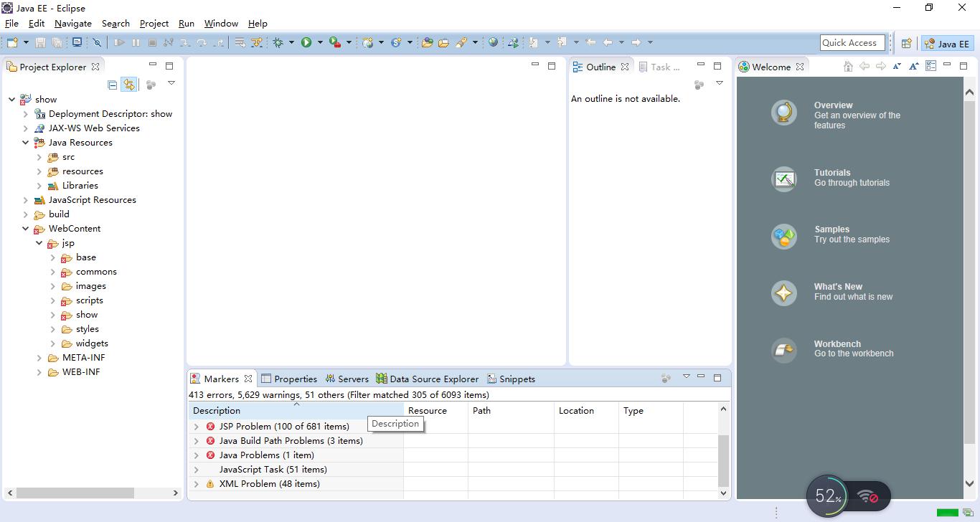This screenshot has height=522, width=980.
Task: Click the Back navigation arrow in main toolbar
Action: 608,42
